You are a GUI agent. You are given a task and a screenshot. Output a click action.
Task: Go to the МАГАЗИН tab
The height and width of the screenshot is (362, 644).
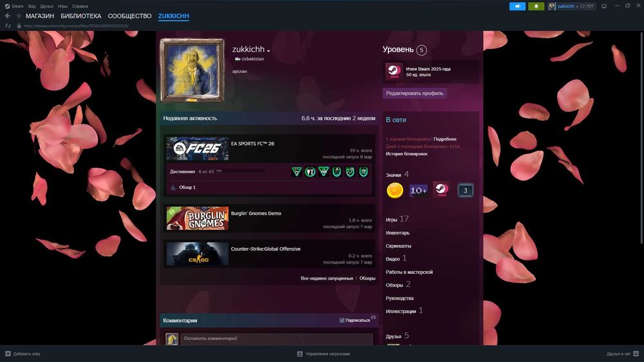[x=40, y=16]
